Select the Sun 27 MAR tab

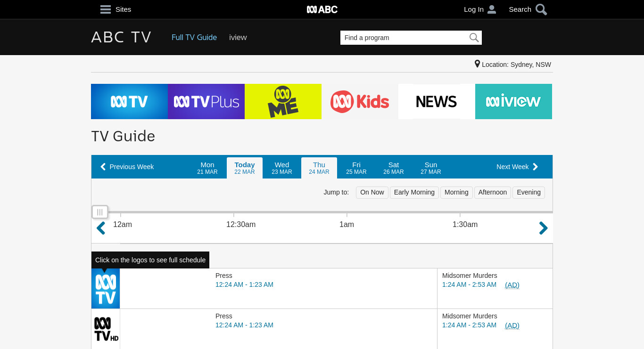coord(431,168)
